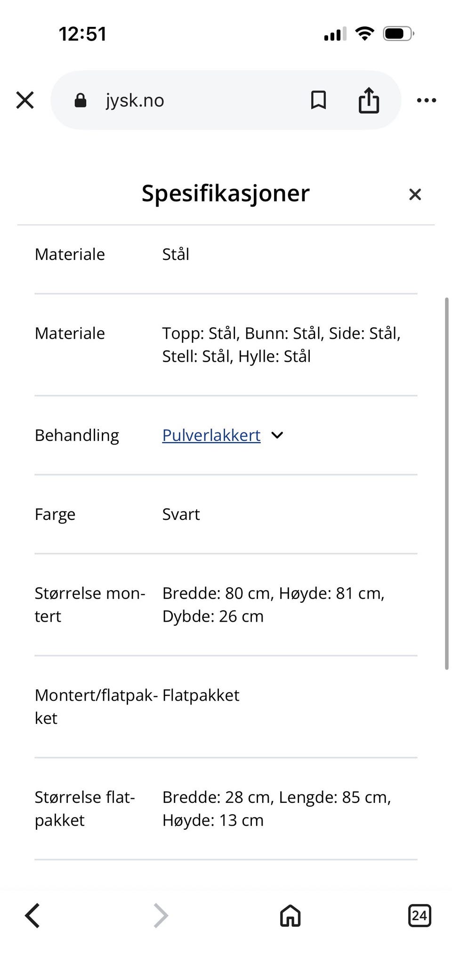The image size is (452, 980).
Task: Bookmark this page with the bookmark icon
Action: click(318, 100)
